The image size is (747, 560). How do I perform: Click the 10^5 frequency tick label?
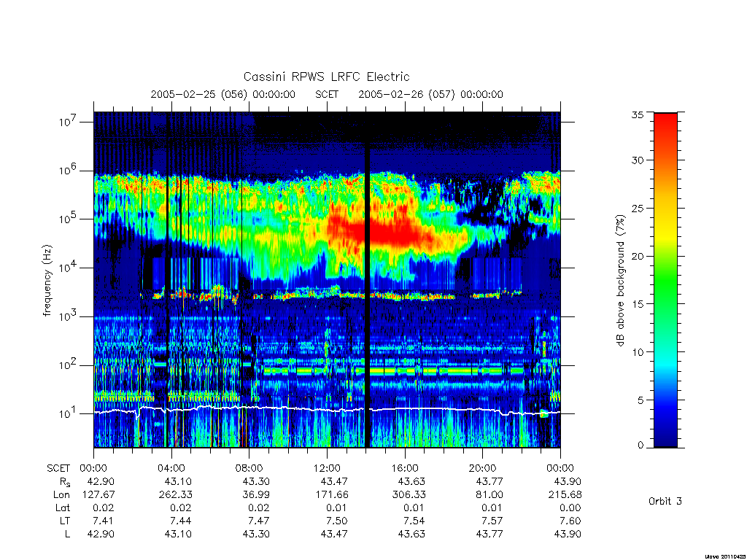pos(69,219)
